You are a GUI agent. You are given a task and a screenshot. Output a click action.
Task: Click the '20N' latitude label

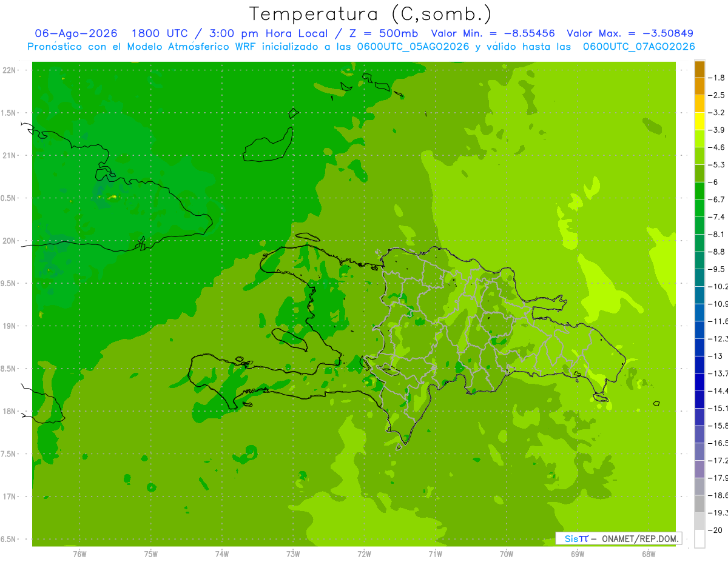pos(10,241)
